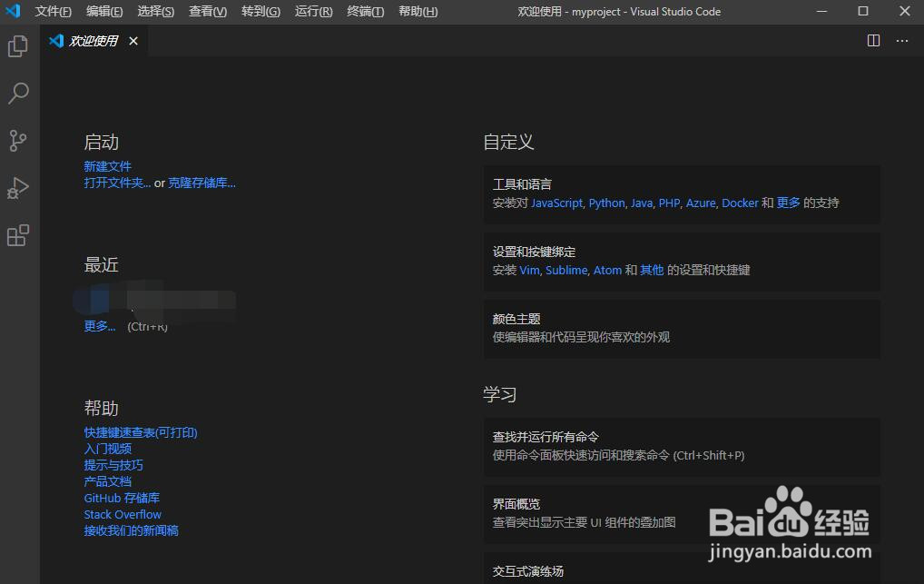The width and height of the screenshot is (924, 584).
Task: Select the 欢迎使用 editor tab
Action: click(93, 41)
